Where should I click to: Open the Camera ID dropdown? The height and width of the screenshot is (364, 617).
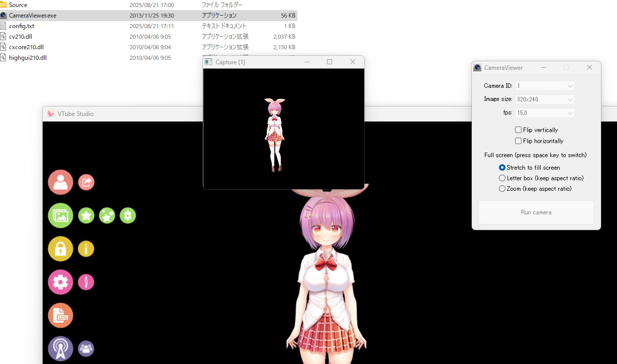(544, 85)
